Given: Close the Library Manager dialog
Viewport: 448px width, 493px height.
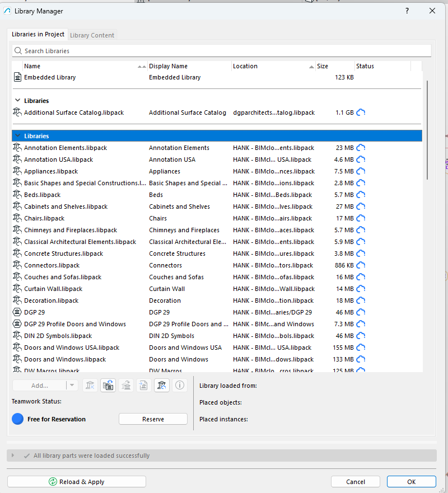Looking at the screenshot, I should tap(432, 11).
